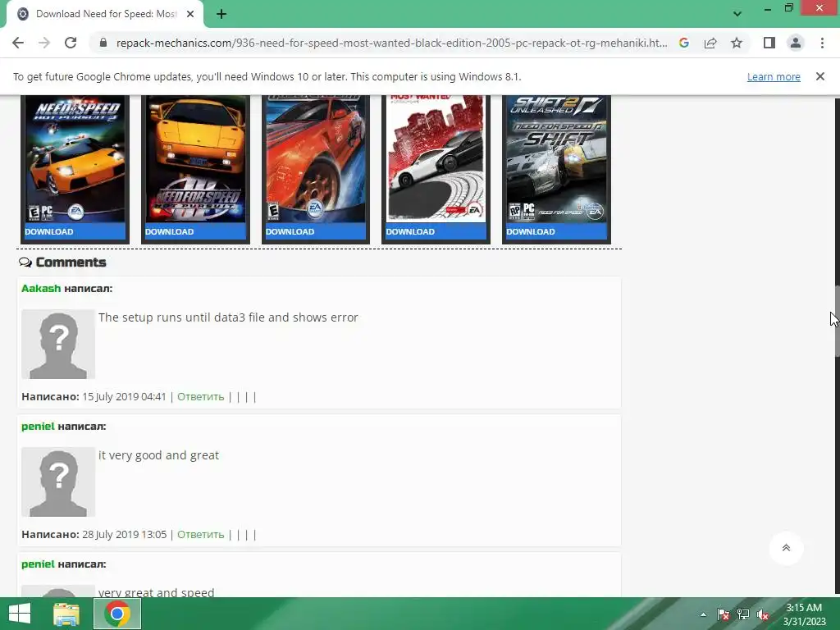Reload the current page

[71, 43]
